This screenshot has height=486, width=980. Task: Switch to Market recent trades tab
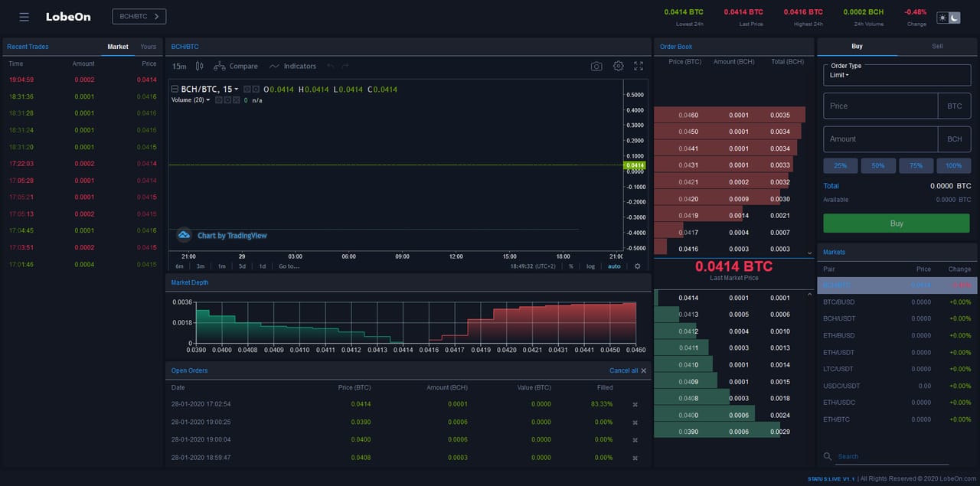118,47
